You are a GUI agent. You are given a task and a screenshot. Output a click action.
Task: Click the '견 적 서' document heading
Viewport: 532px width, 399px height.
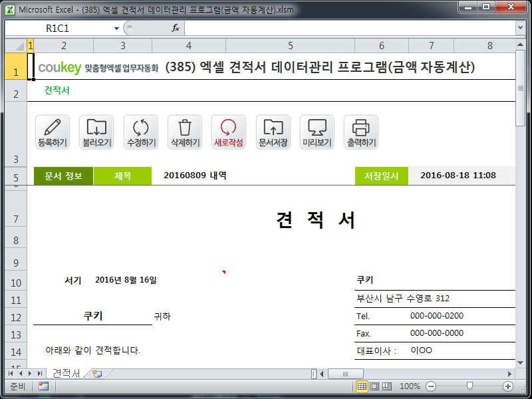click(x=315, y=219)
